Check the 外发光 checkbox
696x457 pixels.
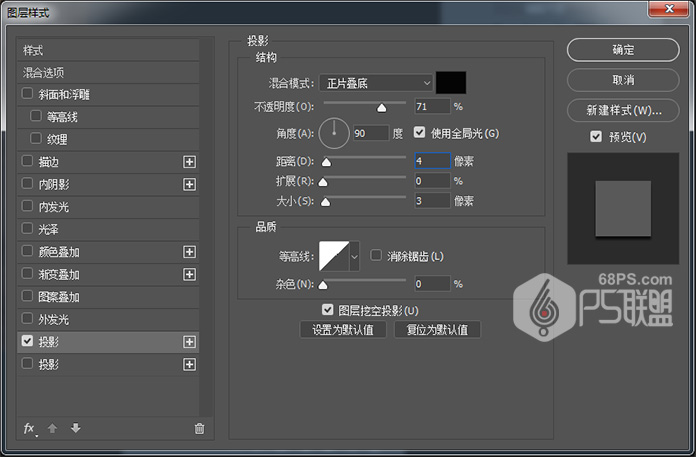pyautogui.click(x=27, y=318)
